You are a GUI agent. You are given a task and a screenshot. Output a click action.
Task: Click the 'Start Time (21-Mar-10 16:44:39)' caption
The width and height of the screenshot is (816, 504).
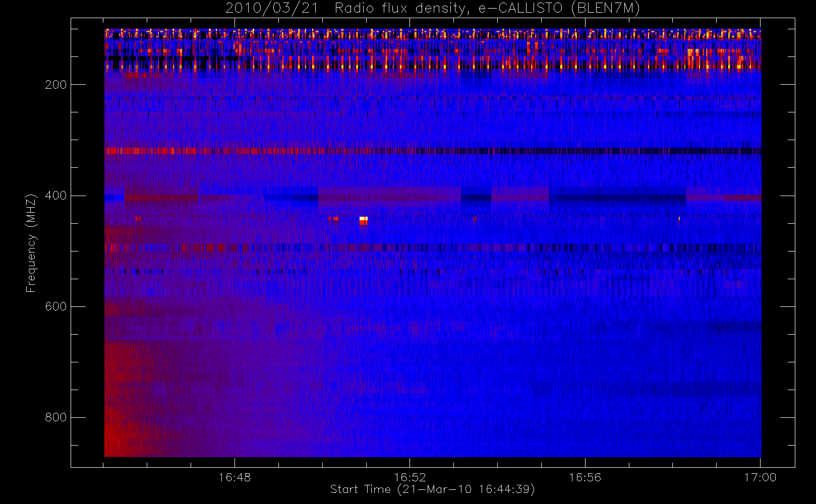[432, 489]
